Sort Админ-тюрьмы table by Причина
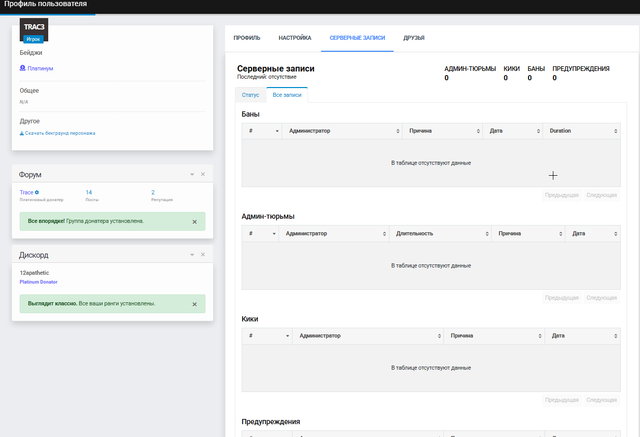The width and height of the screenshot is (640, 437). tap(529, 233)
